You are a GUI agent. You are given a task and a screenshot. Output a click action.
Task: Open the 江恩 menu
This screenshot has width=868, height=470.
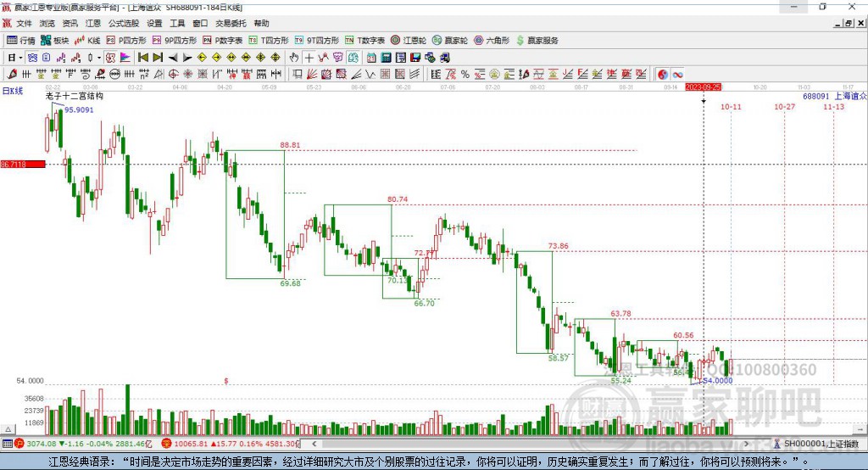[93, 23]
